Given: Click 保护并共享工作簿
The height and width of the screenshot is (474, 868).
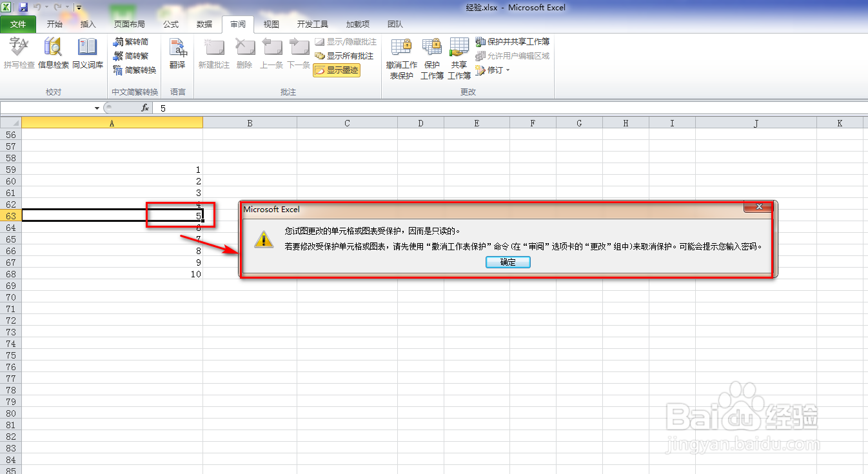Looking at the screenshot, I should pyautogui.click(x=513, y=42).
